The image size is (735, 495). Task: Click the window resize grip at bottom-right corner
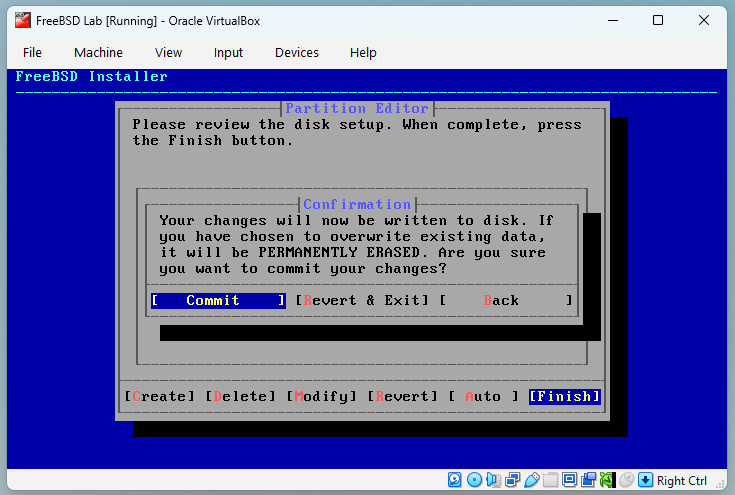click(720, 484)
